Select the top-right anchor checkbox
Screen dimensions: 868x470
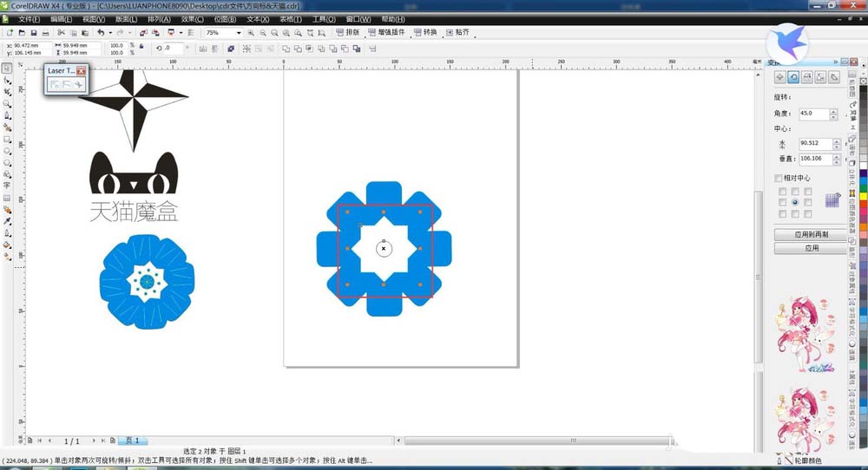807,192
